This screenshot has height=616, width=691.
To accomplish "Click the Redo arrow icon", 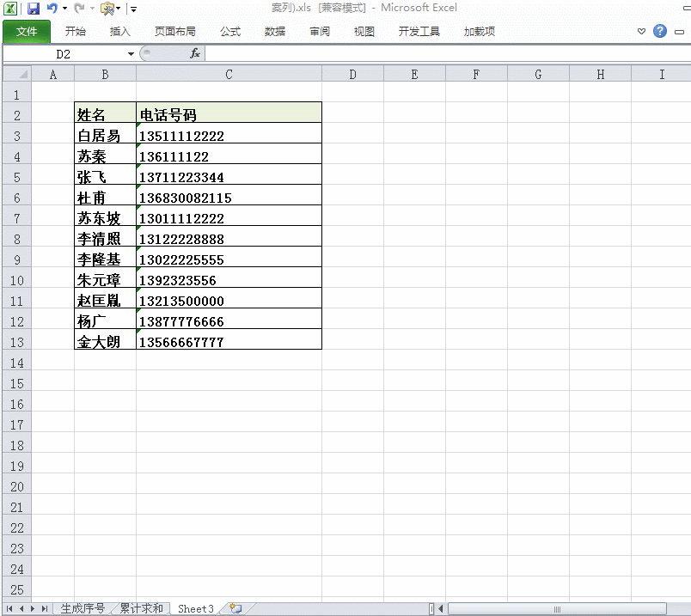I will point(79,8).
